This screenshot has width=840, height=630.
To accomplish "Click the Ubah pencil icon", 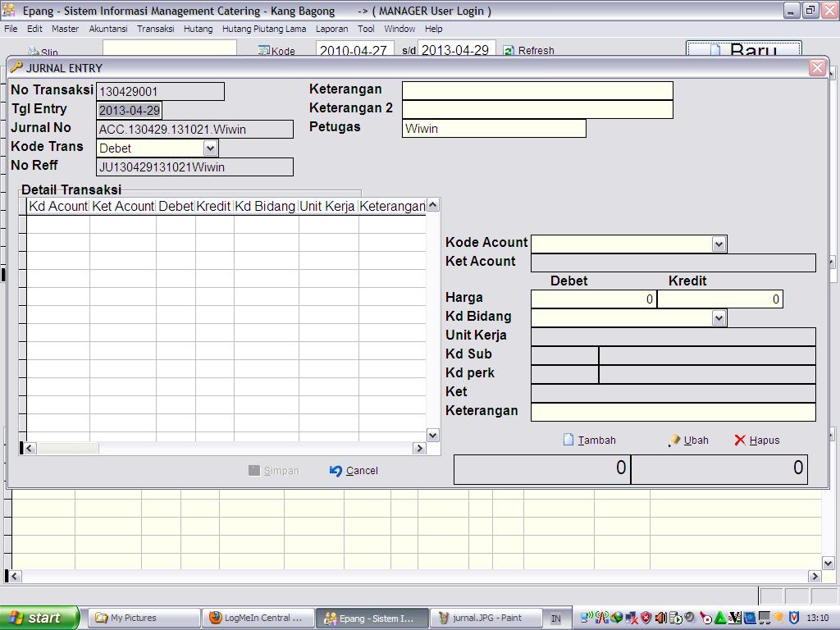I will [x=674, y=441].
